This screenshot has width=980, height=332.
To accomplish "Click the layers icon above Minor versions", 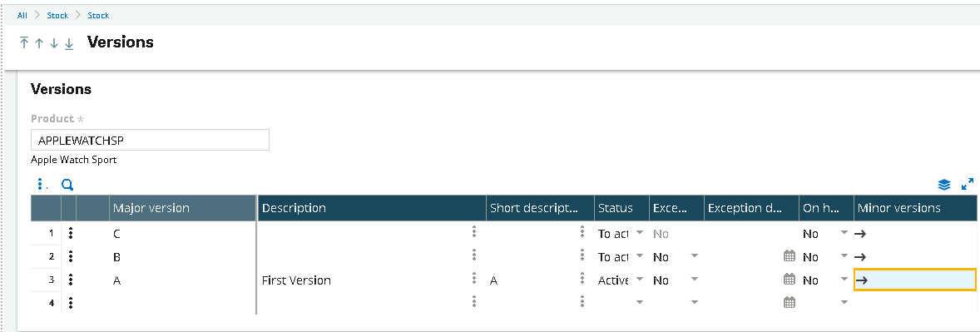I will 943,185.
